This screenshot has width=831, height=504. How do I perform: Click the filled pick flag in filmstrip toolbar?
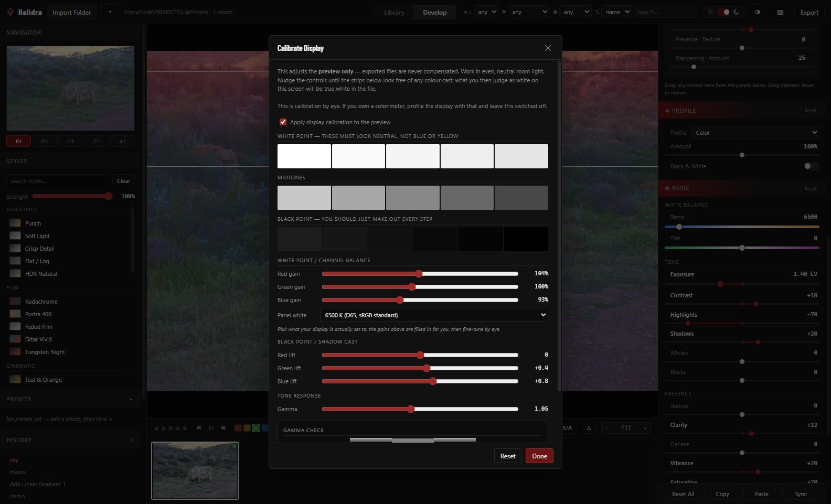[x=199, y=428]
